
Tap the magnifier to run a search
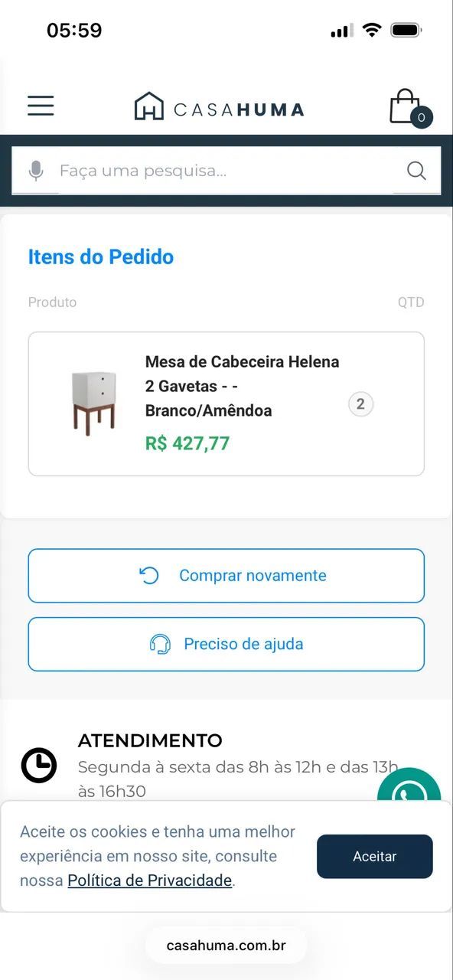coord(416,170)
